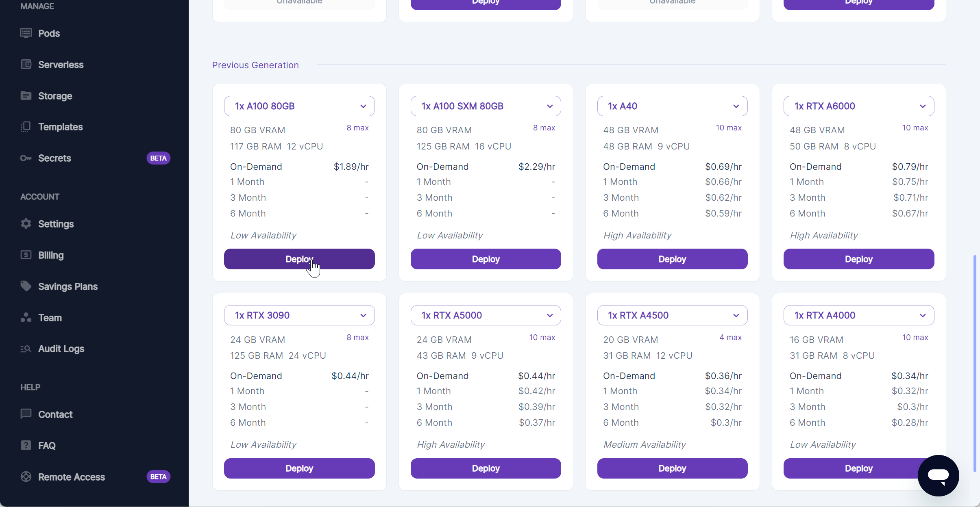
Task: Expand the 1x RTX A6000 selector
Action: click(859, 106)
